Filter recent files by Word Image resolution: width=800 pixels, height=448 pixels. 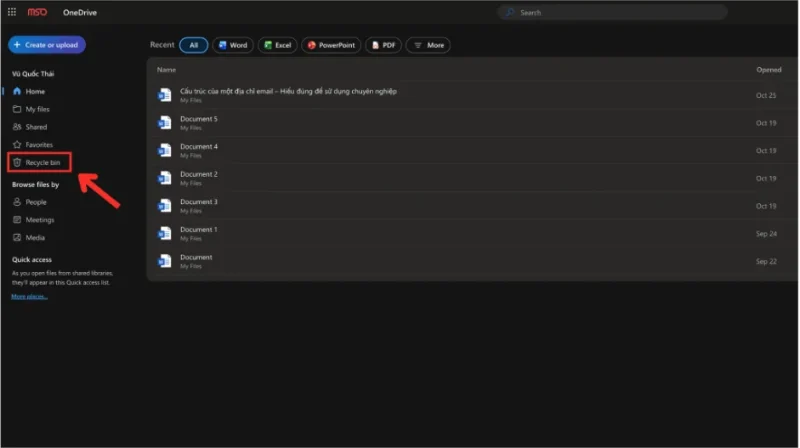pyautogui.click(x=231, y=45)
